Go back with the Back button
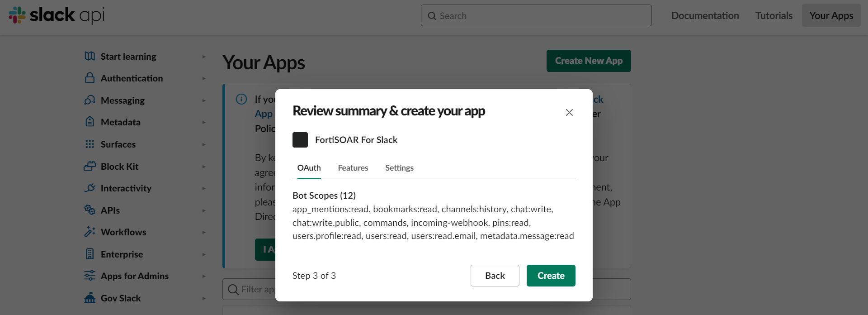The image size is (868, 315). [x=495, y=276]
